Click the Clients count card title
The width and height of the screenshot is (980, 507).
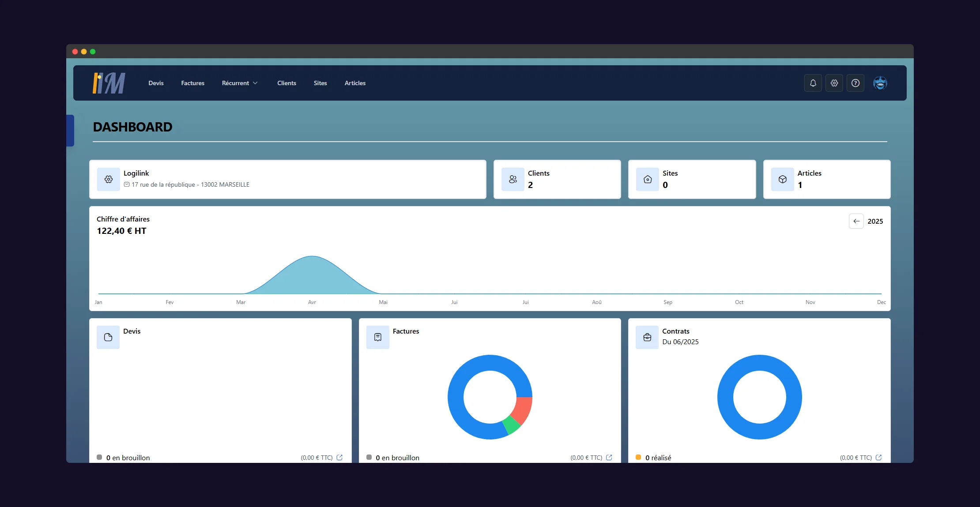pyautogui.click(x=539, y=173)
